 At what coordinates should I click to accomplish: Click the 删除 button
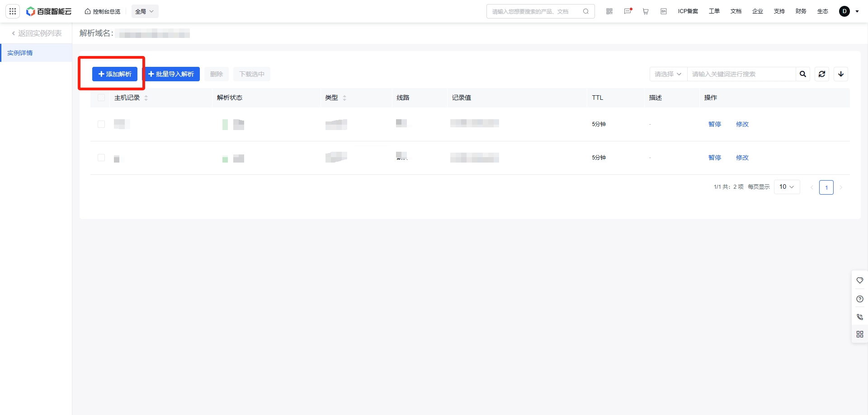pos(217,74)
